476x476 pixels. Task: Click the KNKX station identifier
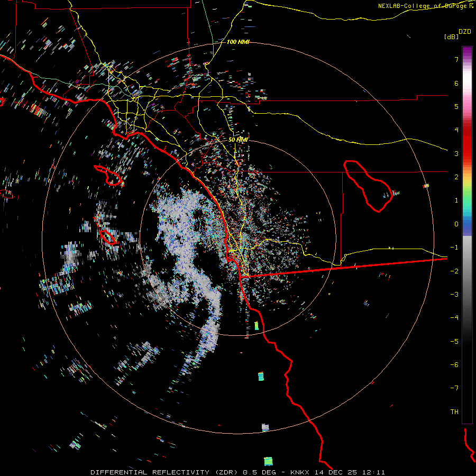coord(300,472)
